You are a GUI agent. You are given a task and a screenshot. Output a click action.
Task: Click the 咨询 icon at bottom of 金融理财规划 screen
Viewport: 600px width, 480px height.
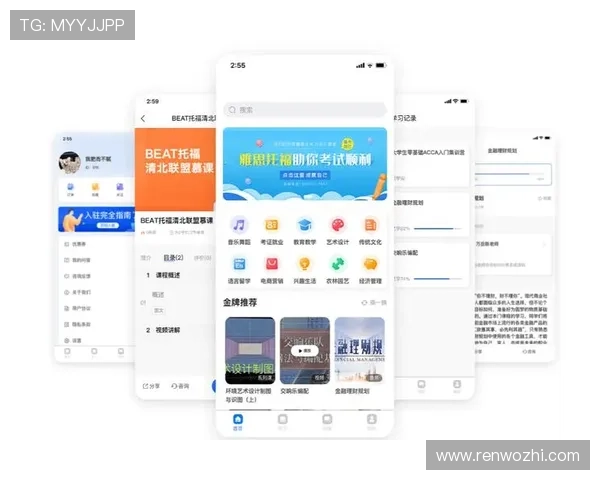click(x=525, y=351)
